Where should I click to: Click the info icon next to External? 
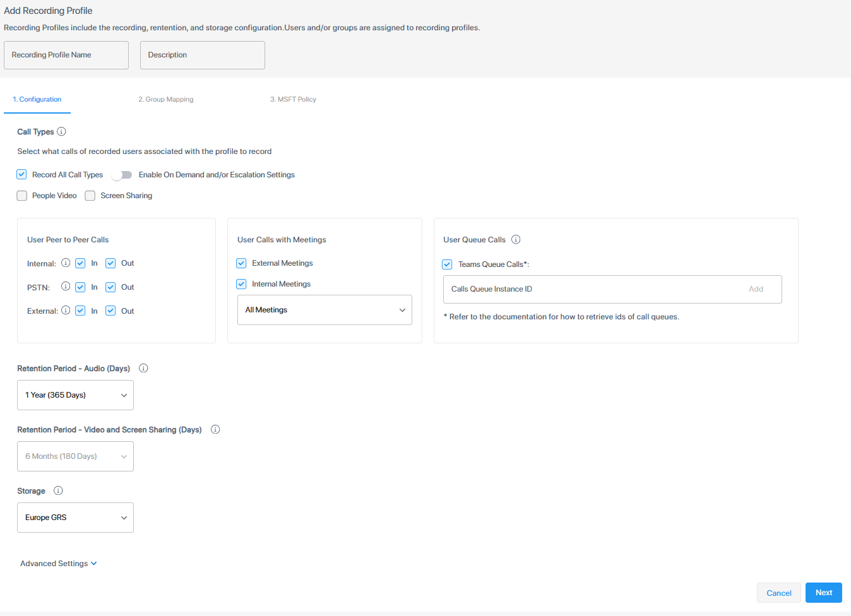(x=66, y=311)
